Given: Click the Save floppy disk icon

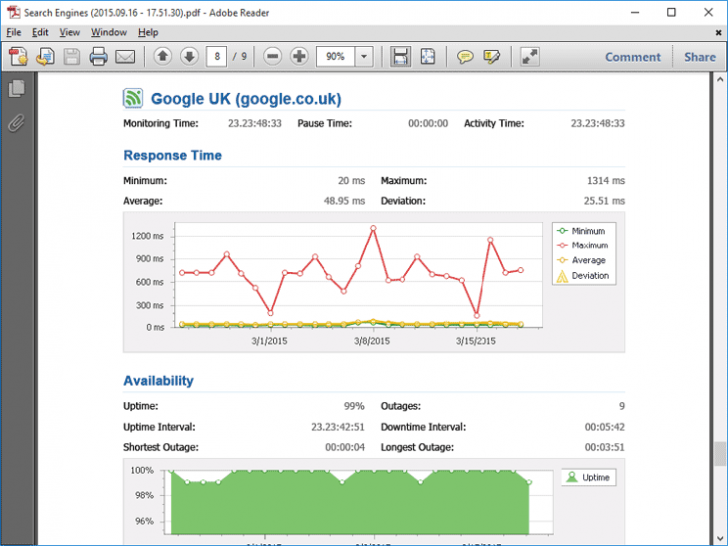Looking at the screenshot, I should (72, 57).
